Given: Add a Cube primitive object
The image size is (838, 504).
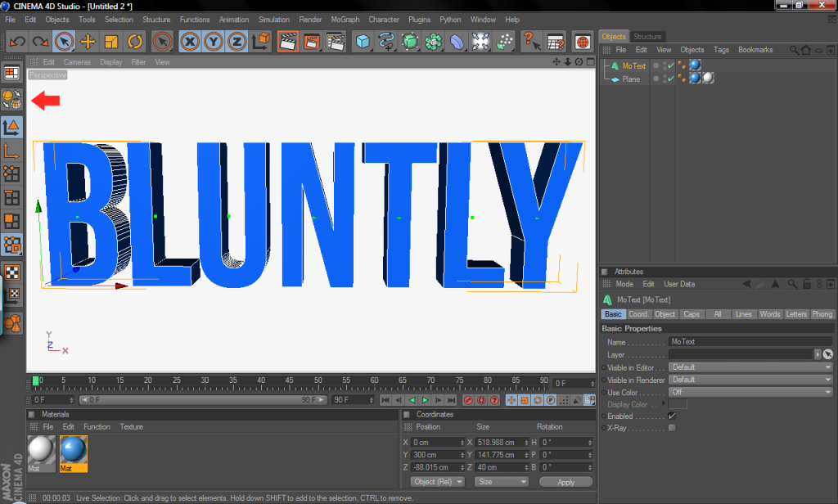Looking at the screenshot, I should (363, 41).
